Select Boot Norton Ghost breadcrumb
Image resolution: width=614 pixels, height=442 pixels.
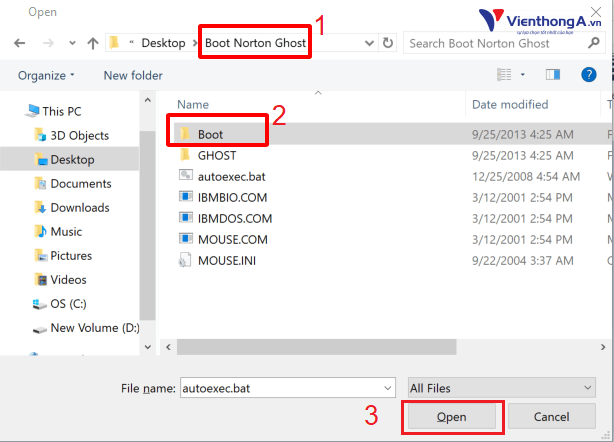[x=255, y=43]
